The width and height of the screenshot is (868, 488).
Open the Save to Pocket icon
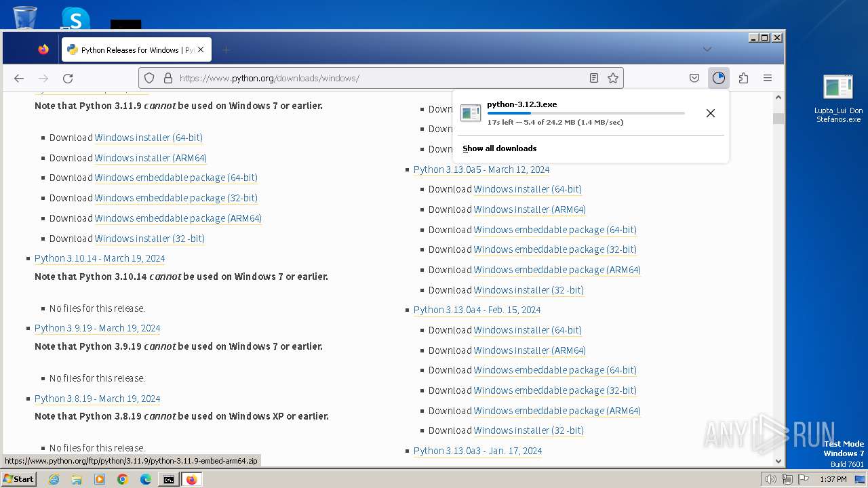tap(694, 78)
